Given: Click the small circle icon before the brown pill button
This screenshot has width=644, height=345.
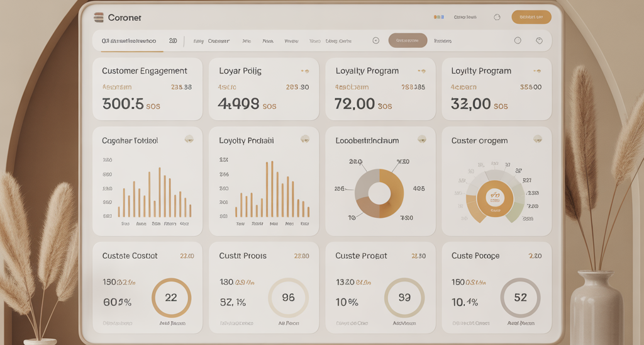Looking at the screenshot, I should (x=376, y=40).
